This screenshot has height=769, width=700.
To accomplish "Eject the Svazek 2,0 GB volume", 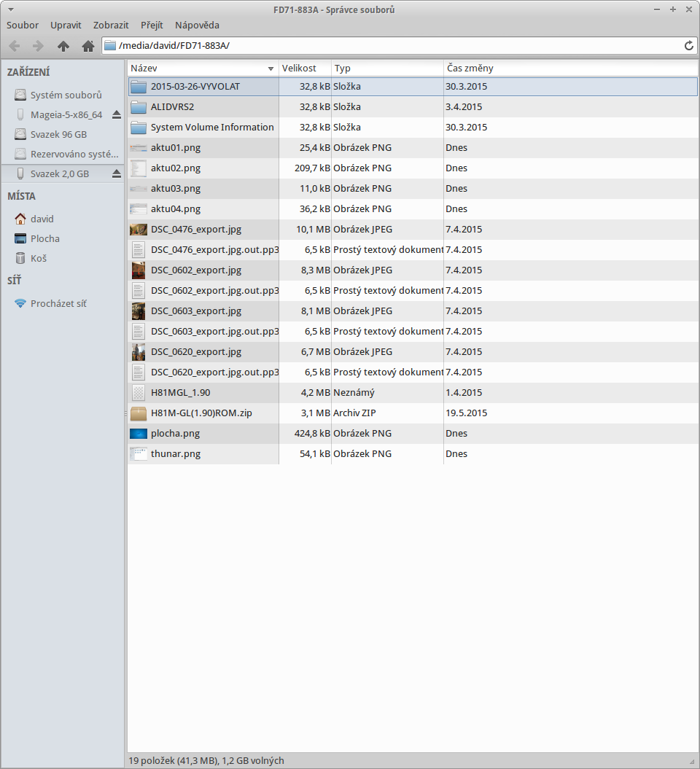I will [x=116, y=173].
